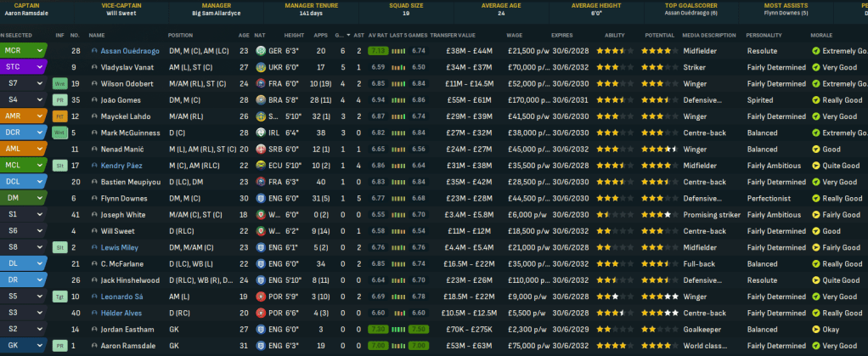Click the Slt badge next to Kendry Páez
This screenshot has height=356, width=868.
[59, 165]
